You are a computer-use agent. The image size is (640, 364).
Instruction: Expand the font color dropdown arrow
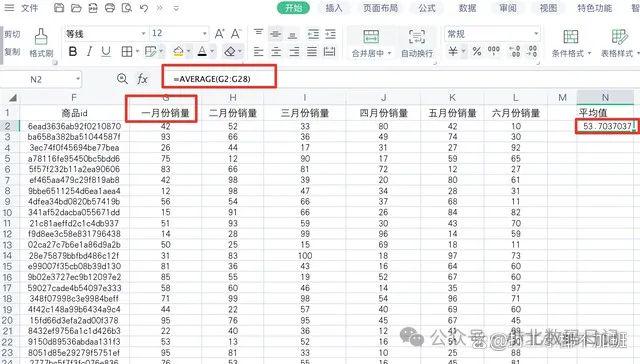pyautogui.click(x=212, y=51)
